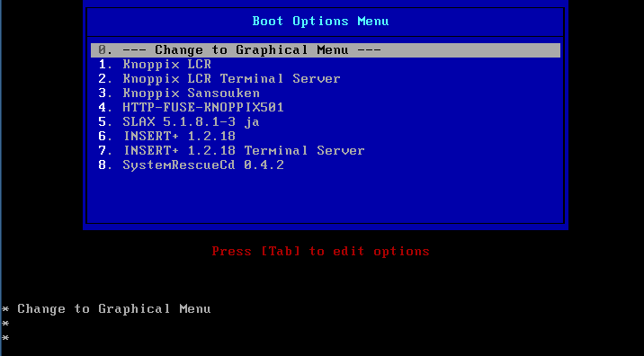Click the 'Boot Options Menu' title
Screen dimensions: 644x356
[x=320, y=22]
